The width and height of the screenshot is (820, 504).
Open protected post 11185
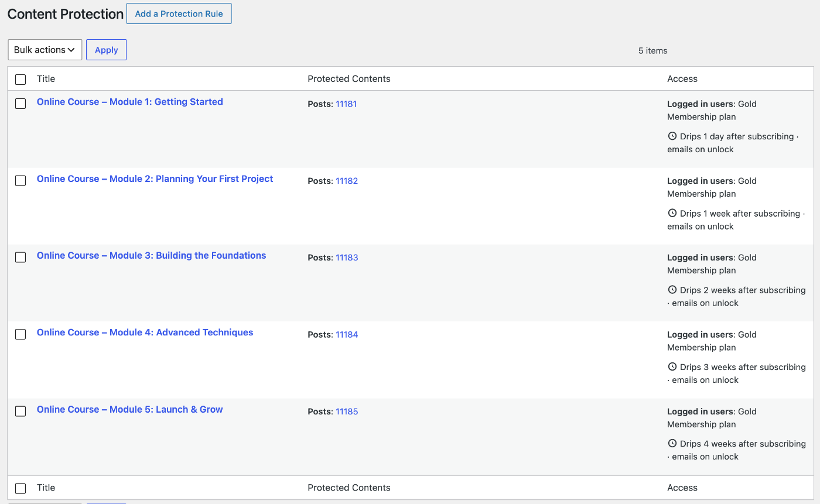347,412
